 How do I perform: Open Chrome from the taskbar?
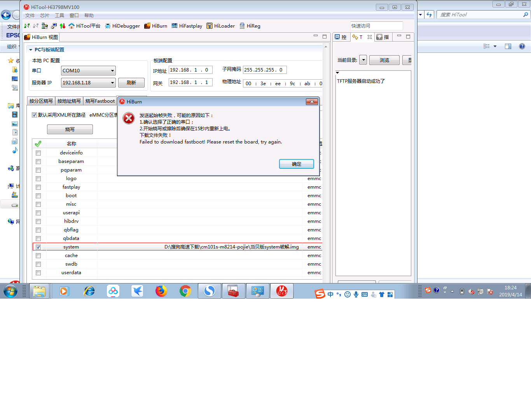pos(185,291)
